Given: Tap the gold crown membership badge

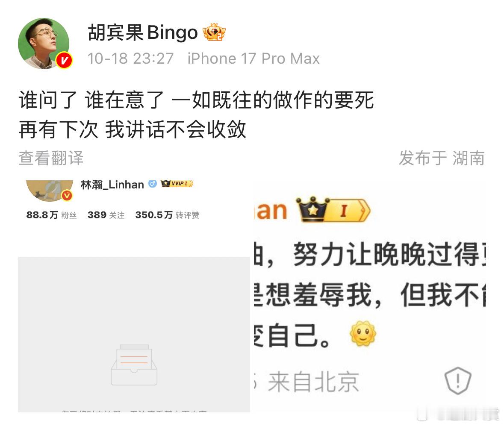Looking at the screenshot, I should point(214,32).
